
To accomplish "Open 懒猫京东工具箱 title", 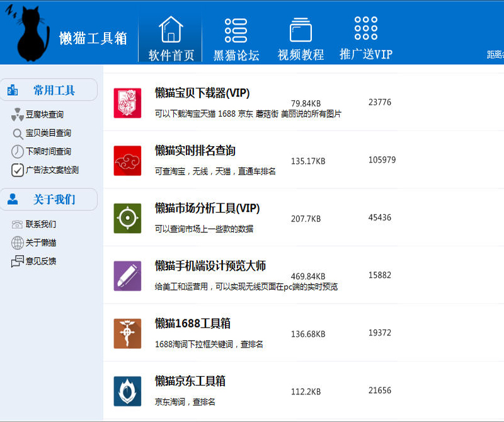I will [x=190, y=381].
